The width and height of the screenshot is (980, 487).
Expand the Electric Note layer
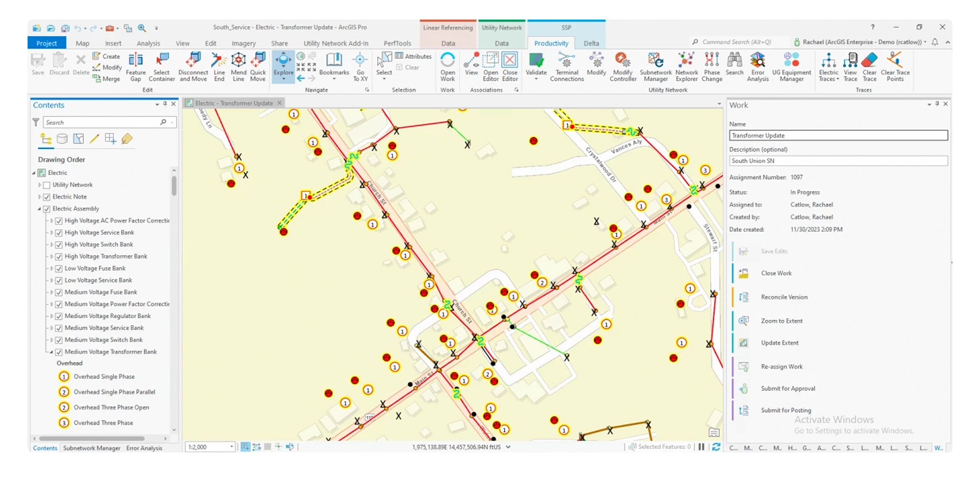click(x=40, y=197)
